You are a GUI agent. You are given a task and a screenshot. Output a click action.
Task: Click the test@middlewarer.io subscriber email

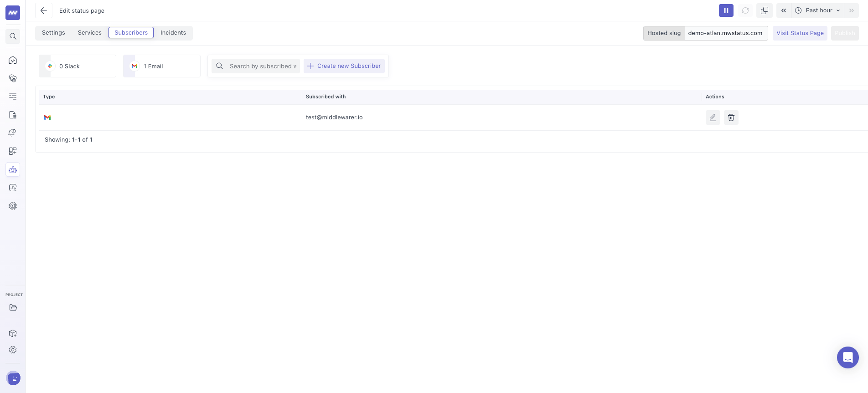(334, 117)
